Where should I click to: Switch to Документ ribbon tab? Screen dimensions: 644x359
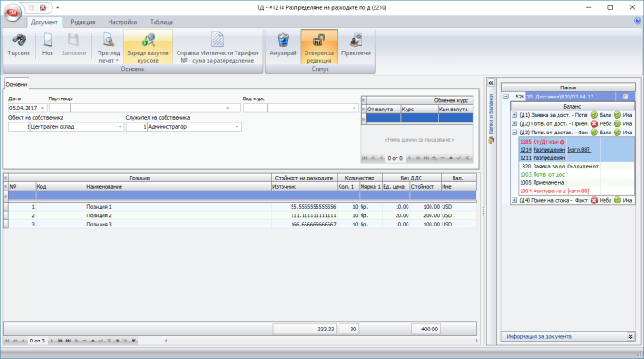click(44, 22)
